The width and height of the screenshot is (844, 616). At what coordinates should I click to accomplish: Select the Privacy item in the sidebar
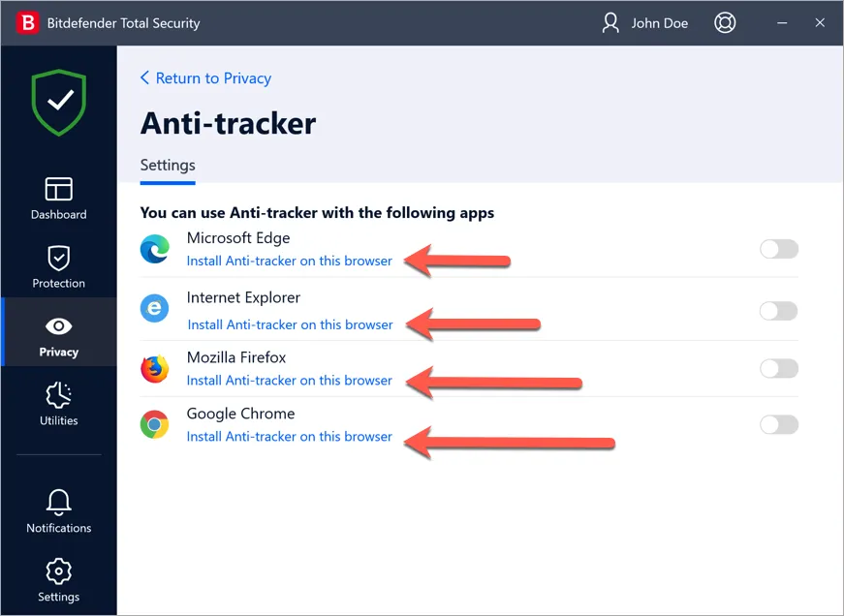(x=58, y=336)
